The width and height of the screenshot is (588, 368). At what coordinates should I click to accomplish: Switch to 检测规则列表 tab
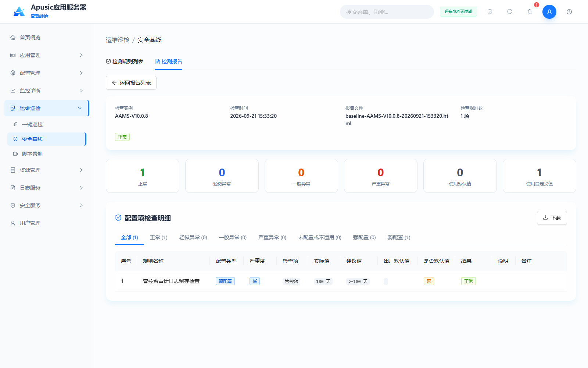tap(125, 61)
